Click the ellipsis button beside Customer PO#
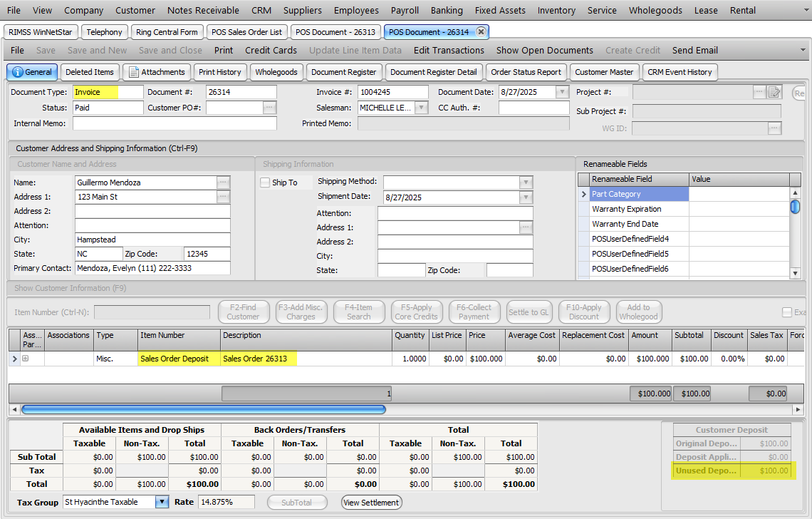 tap(269, 108)
